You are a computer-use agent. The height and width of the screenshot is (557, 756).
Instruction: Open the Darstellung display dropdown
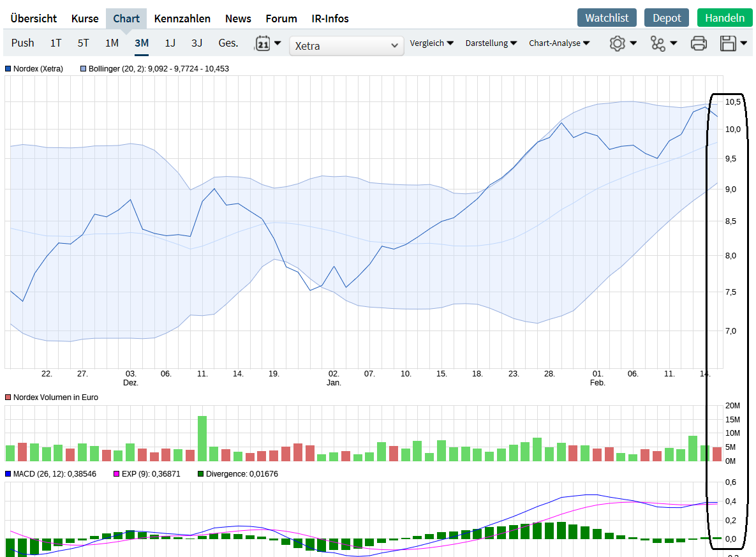tap(491, 43)
